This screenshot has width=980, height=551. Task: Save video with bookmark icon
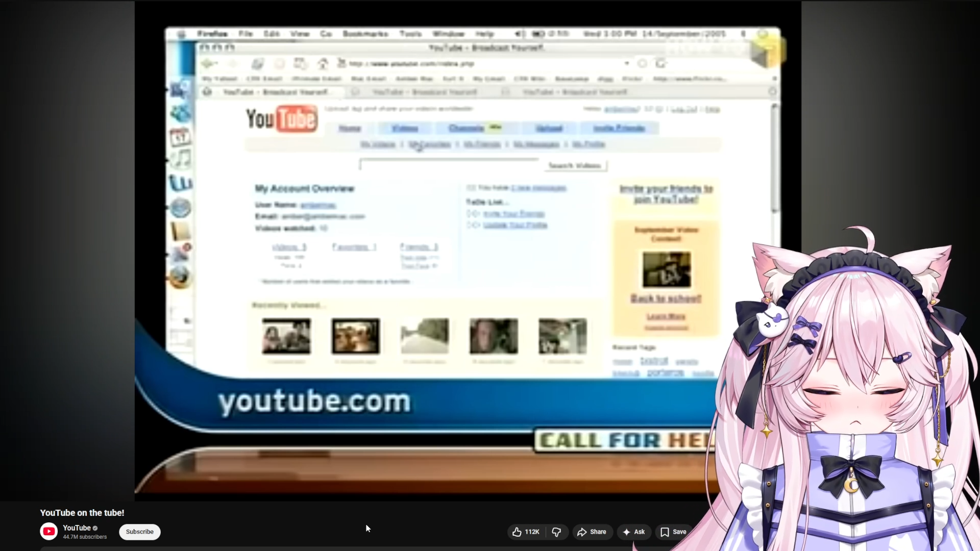tap(673, 532)
